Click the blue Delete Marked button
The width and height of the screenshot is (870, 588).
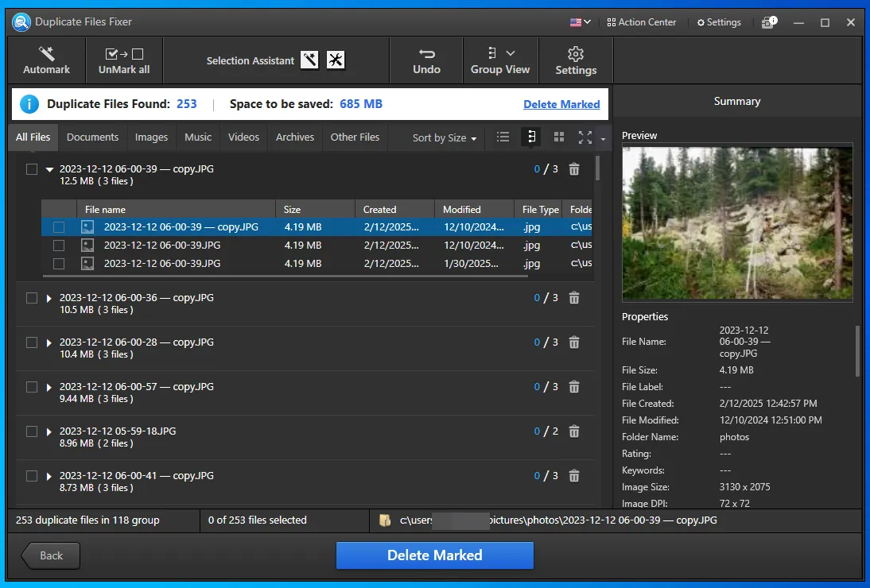click(434, 555)
